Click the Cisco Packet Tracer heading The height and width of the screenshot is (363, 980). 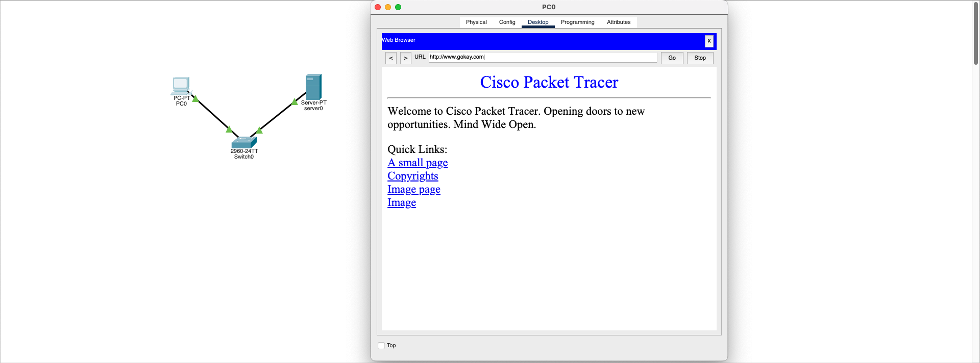[549, 82]
